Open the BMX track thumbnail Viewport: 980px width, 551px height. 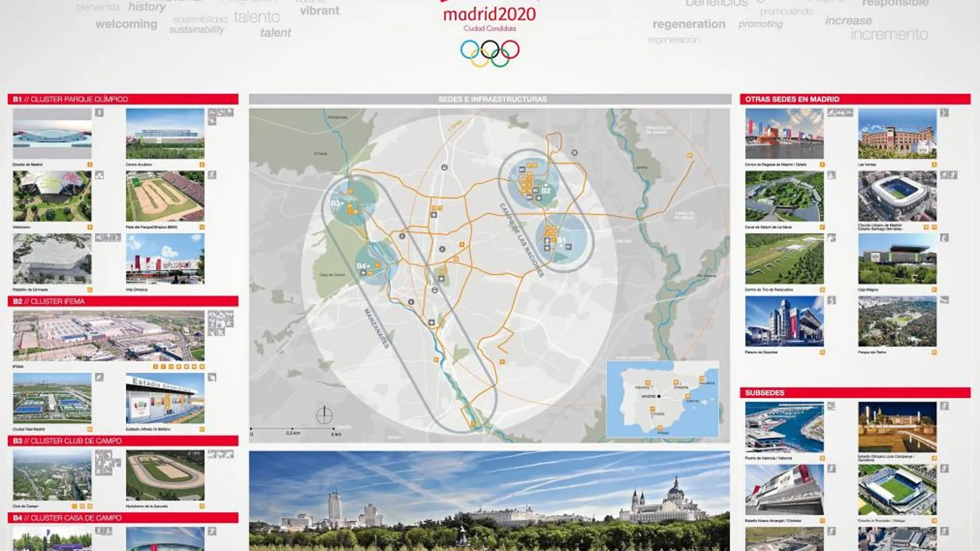tap(165, 196)
